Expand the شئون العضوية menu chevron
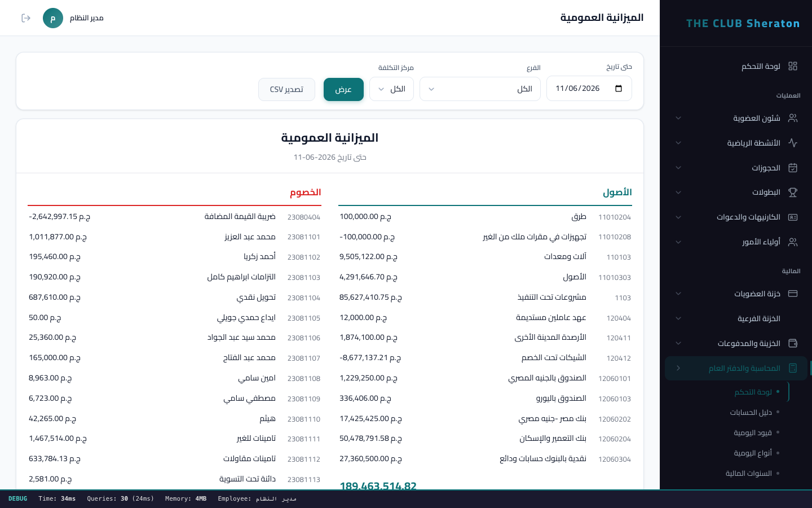 (x=678, y=118)
